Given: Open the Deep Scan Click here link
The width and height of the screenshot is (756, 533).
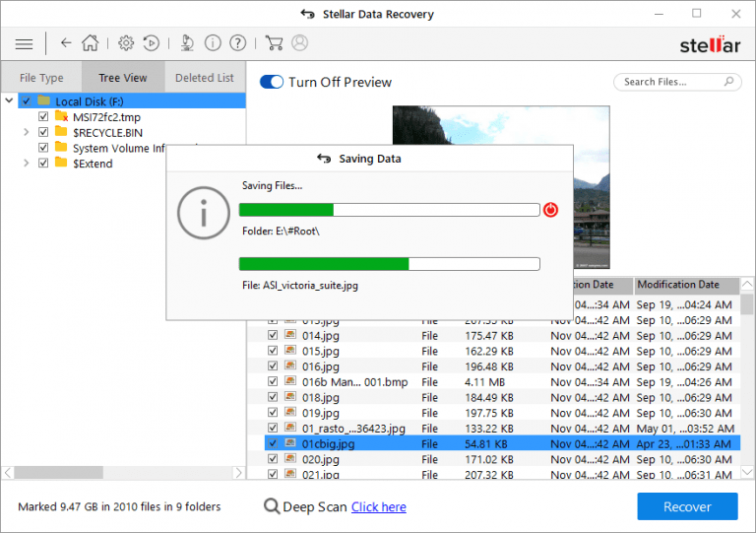Looking at the screenshot, I should (378, 507).
